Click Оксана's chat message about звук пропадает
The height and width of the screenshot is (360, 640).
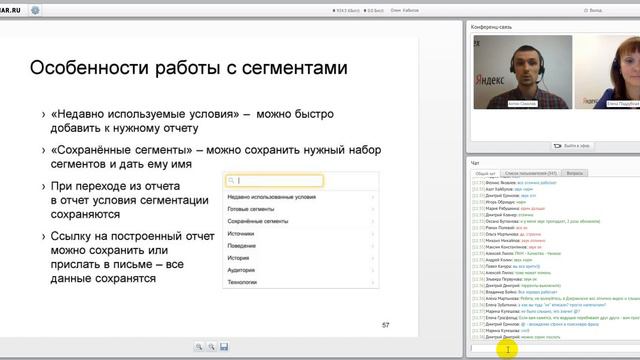point(536,221)
